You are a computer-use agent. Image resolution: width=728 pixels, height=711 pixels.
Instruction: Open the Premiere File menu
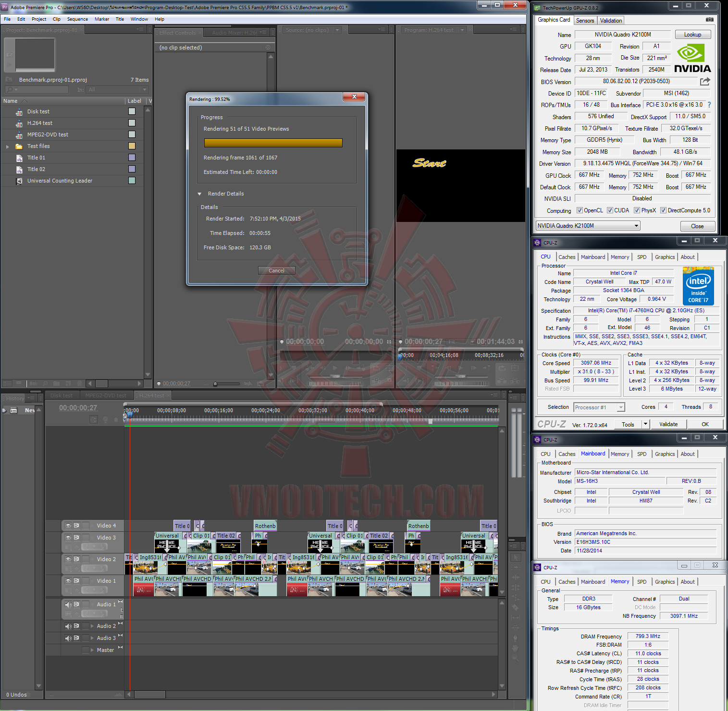coord(7,19)
